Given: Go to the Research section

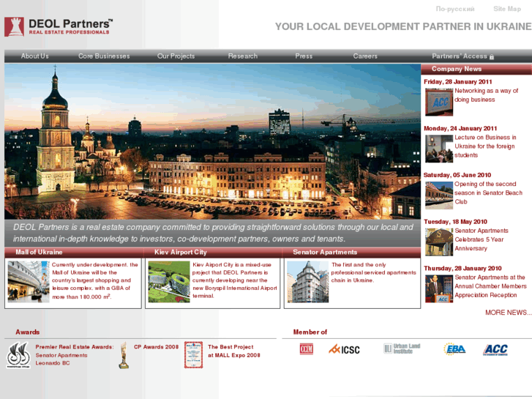Looking at the screenshot, I should pyautogui.click(x=243, y=56).
